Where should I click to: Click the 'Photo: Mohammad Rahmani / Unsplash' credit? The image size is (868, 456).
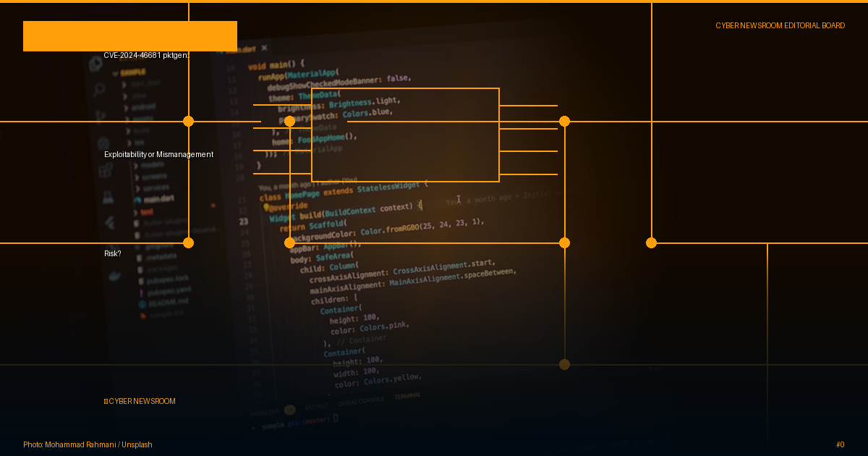click(x=88, y=444)
